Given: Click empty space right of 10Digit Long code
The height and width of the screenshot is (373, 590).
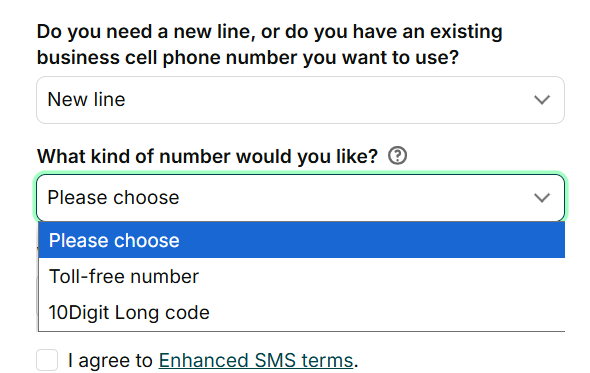Looking at the screenshot, I should [x=386, y=312].
